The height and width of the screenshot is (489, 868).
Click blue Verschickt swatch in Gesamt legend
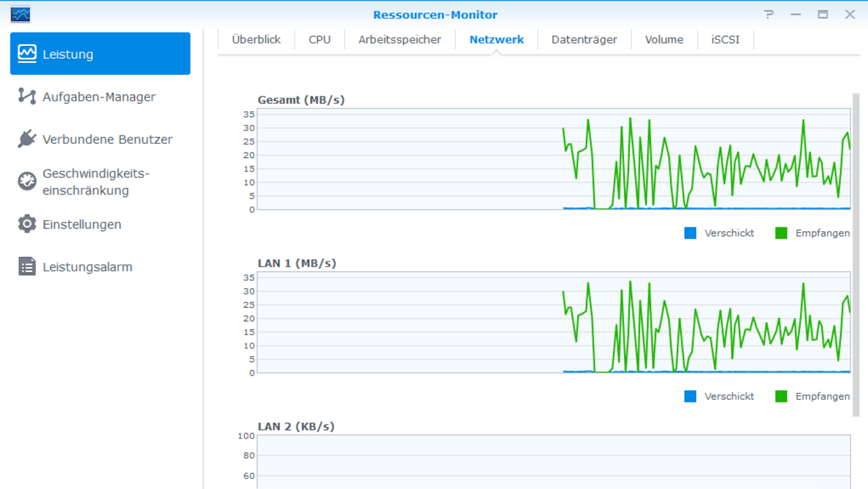pos(690,233)
